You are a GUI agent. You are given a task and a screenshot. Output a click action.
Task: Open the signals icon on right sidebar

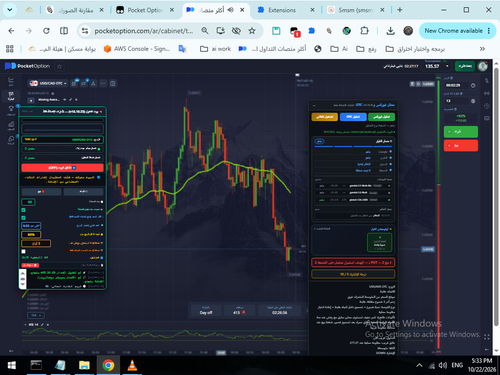coord(487,93)
